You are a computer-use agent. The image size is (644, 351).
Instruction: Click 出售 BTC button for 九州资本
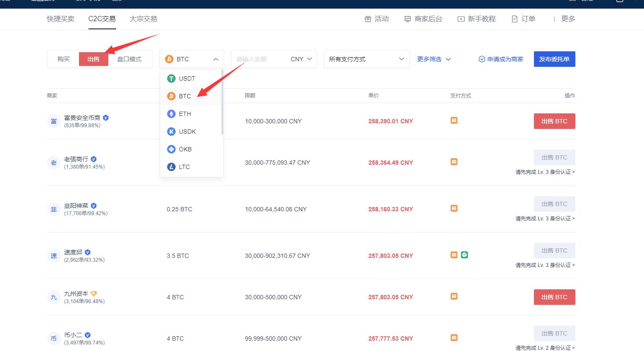click(554, 297)
